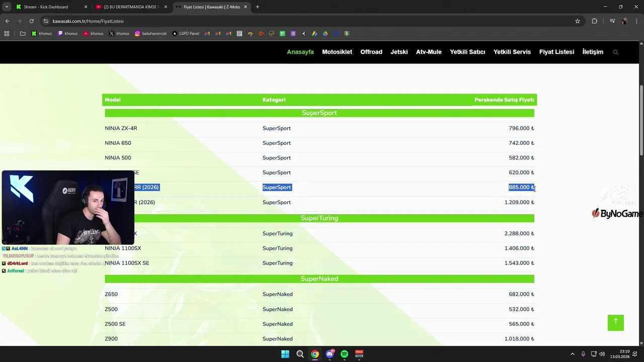Reload the Kawasaki price list page
Viewport: 644px width, 362px height.
31,21
